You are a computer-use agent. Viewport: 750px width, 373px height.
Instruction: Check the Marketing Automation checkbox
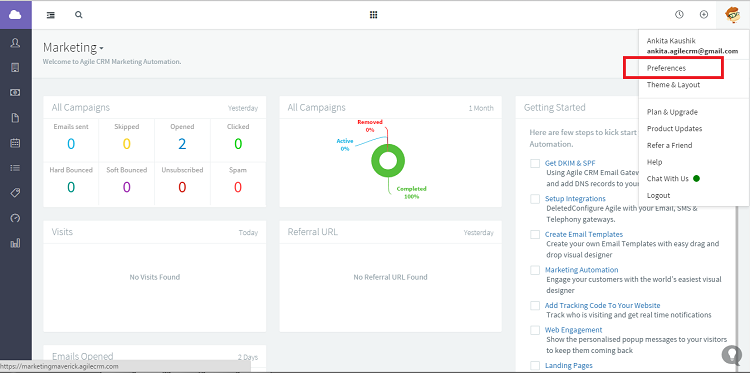click(x=535, y=270)
